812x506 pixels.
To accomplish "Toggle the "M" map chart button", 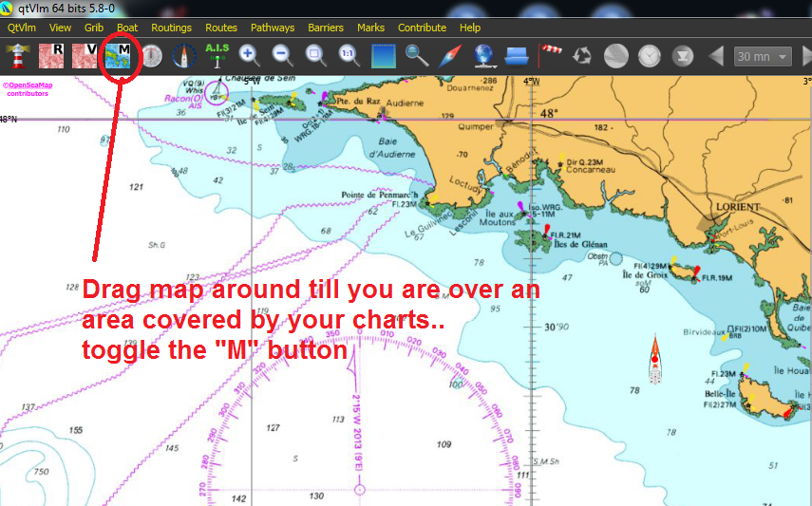I will coord(119,55).
